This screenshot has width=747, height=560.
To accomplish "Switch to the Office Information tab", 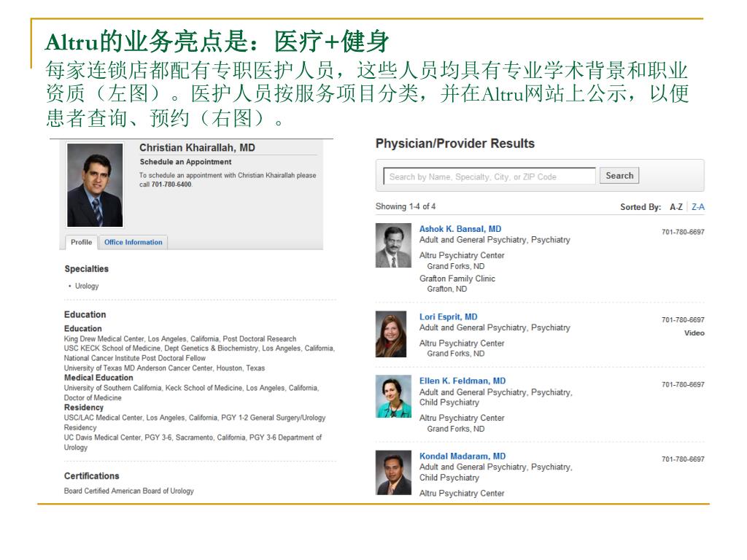I will tap(133, 242).
